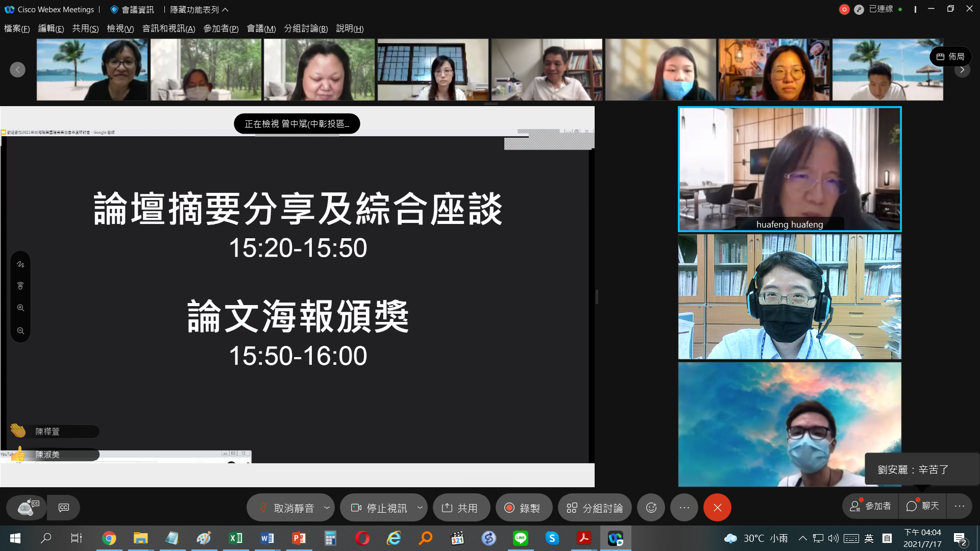Click the 陳樺萱 clapping reaction
980x551 pixels.
coord(54,432)
